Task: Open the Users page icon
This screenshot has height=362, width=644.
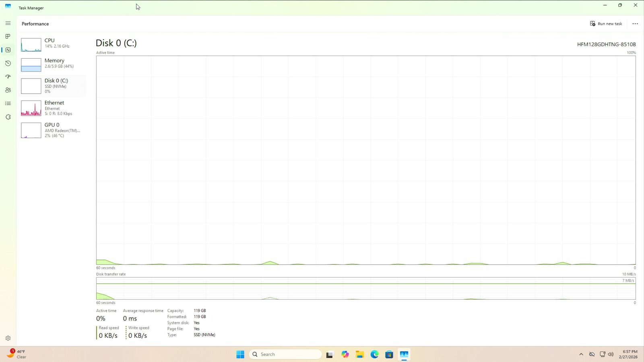Action: pos(8,90)
